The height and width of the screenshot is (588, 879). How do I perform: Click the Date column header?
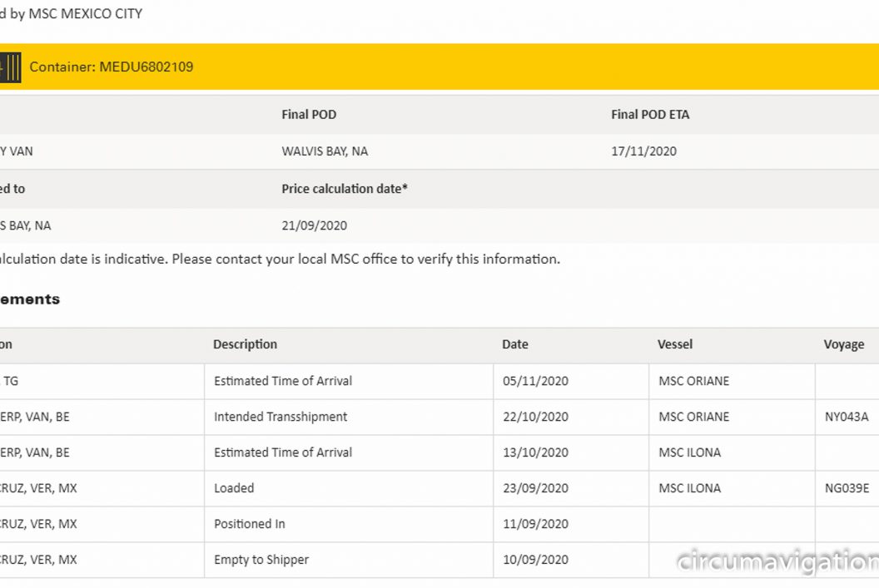click(x=514, y=344)
